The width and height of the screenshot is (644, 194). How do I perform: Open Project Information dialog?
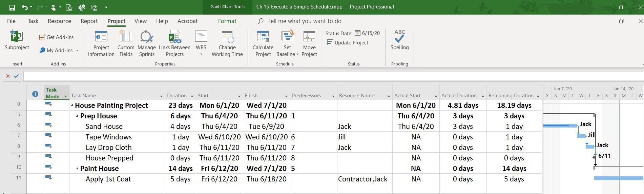101,43
